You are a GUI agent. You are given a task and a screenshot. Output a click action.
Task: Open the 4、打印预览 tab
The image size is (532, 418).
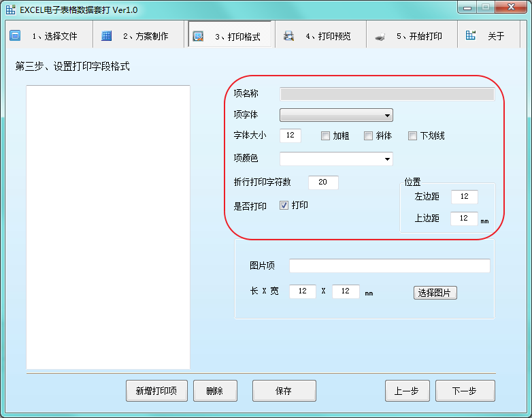click(x=320, y=34)
